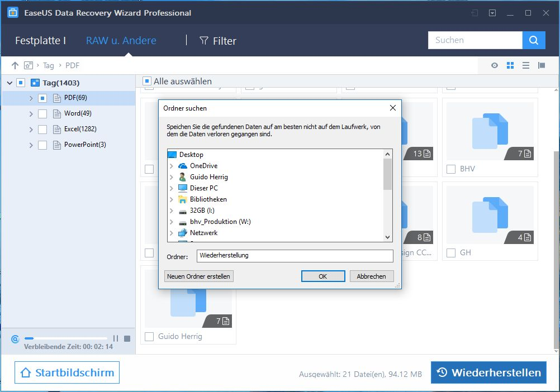Expand OneDrive in the dialog tree
560x392 pixels.
point(172,166)
